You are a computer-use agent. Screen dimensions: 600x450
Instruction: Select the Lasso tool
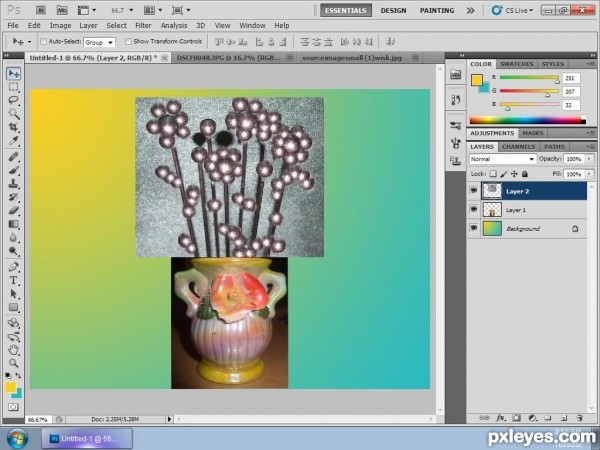(x=13, y=100)
